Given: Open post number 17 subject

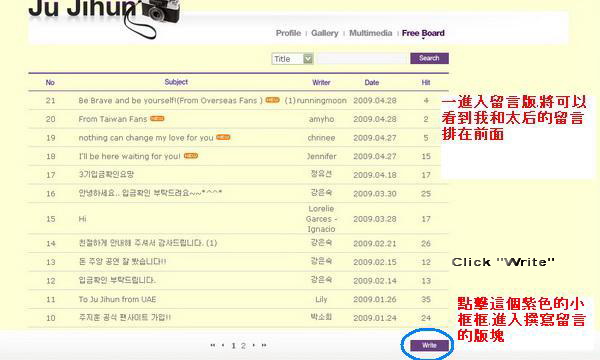Looking at the screenshot, I should click(x=106, y=174).
